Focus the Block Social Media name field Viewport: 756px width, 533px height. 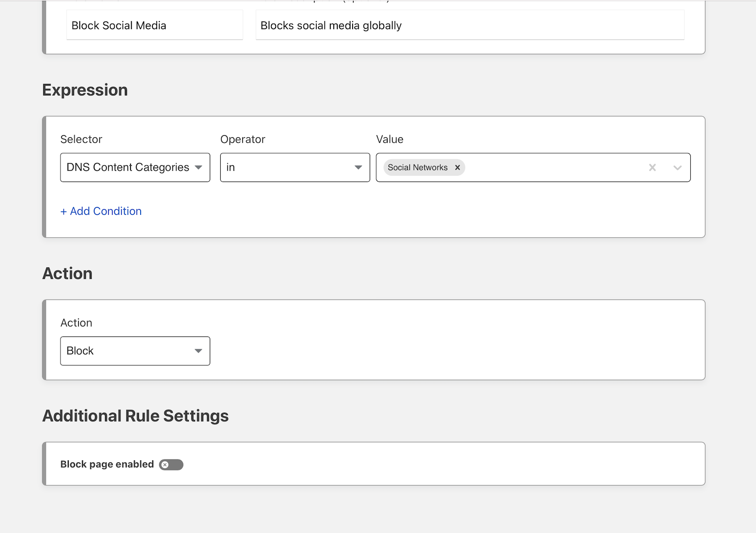coord(154,26)
